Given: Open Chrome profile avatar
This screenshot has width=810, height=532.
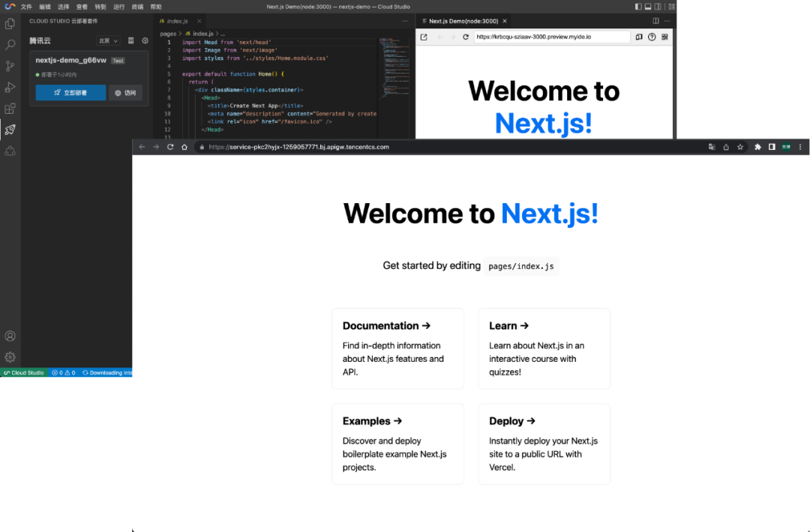Looking at the screenshot, I should click(x=786, y=147).
